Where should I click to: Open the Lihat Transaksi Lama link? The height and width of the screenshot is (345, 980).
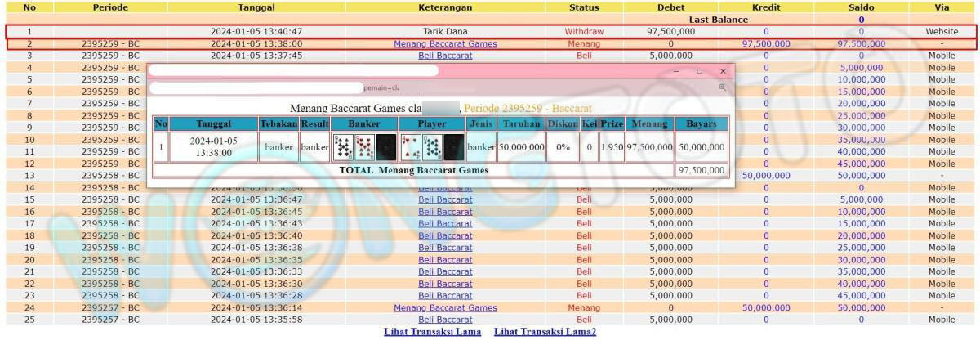coord(432,332)
